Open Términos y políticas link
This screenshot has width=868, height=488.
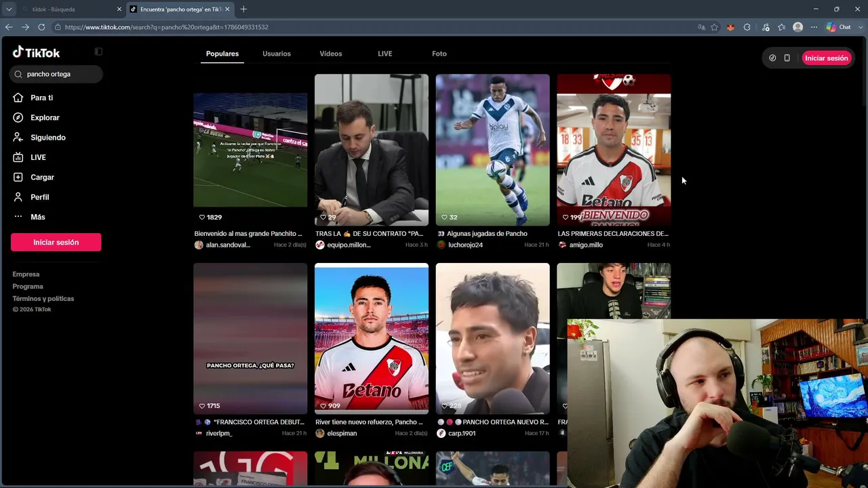pos(43,299)
